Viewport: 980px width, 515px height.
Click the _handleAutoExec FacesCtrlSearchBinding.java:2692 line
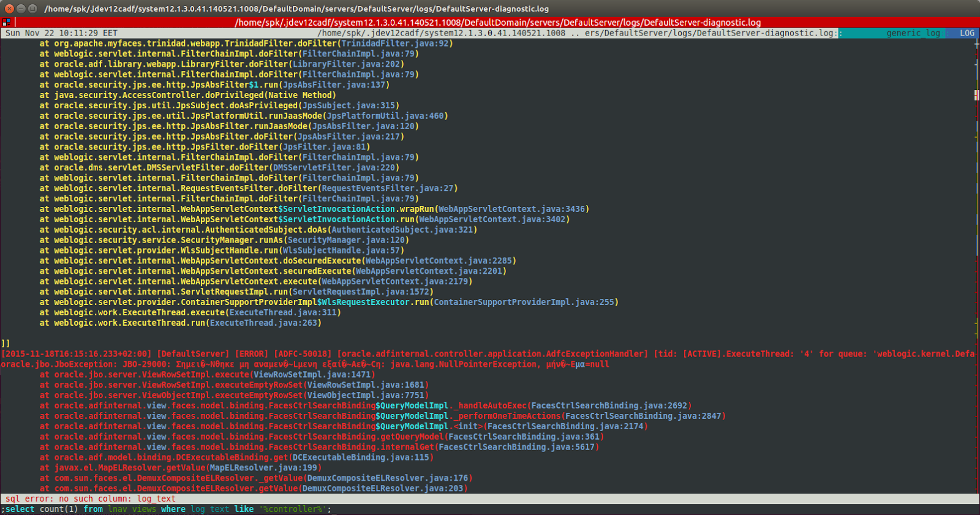pyautogui.click(x=366, y=406)
